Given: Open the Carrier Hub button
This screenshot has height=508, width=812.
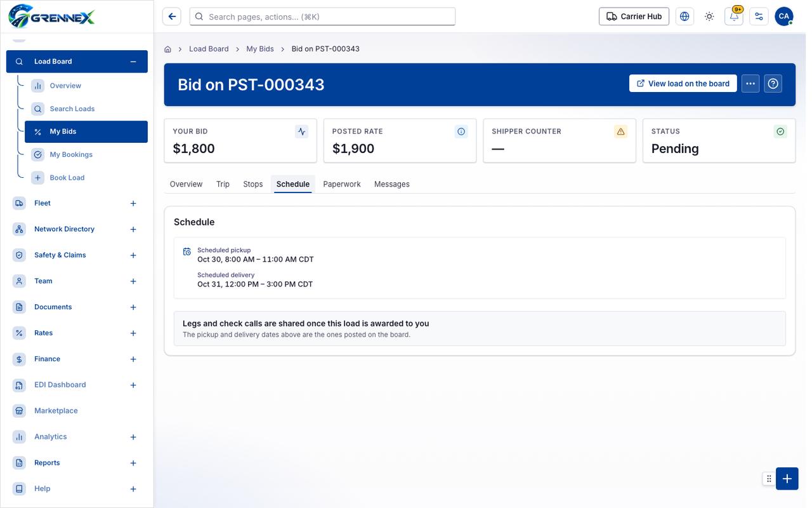Looking at the screenshot, I should 634,17.
